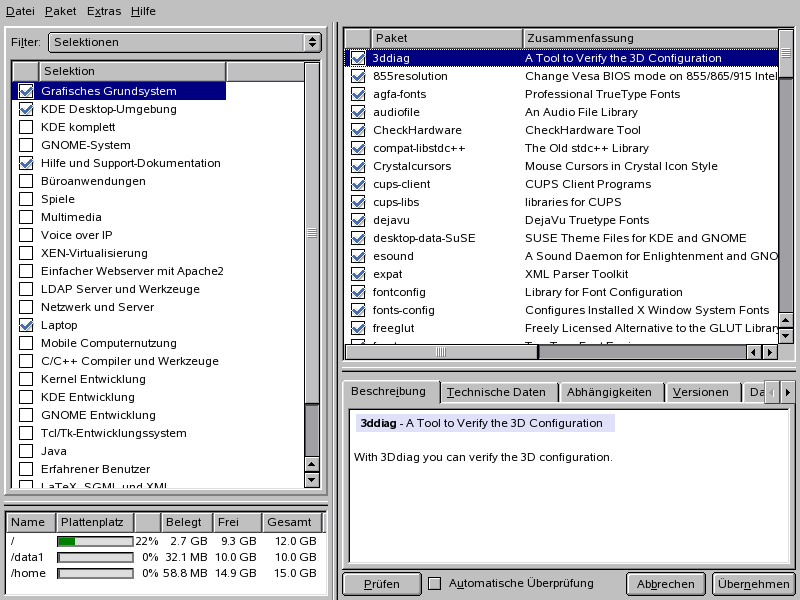Viewport: 800px width, 600px height.
Task: Open the Extras menu
Action: click(x=104, y=11)
